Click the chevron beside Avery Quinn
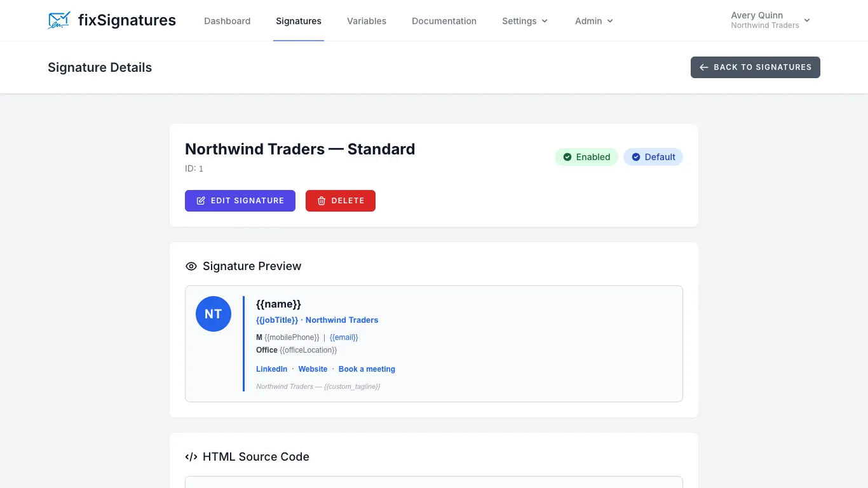Viewport: 868px width, 488px height. 807,20
